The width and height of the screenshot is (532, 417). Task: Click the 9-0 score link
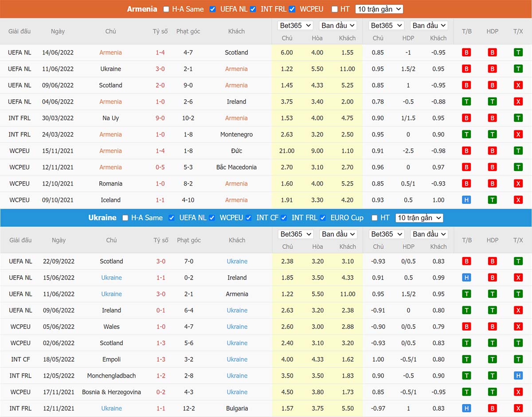(160, 118)
